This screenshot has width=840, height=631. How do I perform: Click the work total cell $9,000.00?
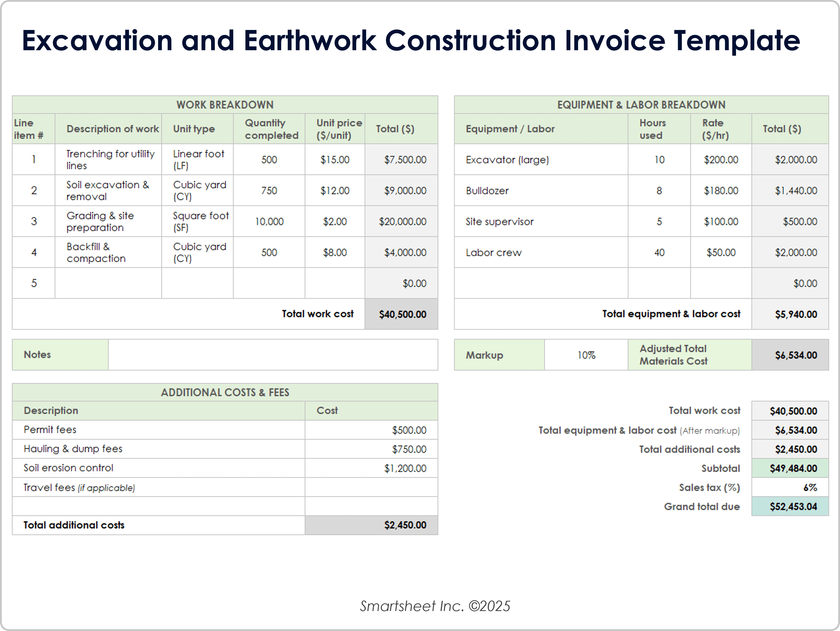[x=401, y=191]
